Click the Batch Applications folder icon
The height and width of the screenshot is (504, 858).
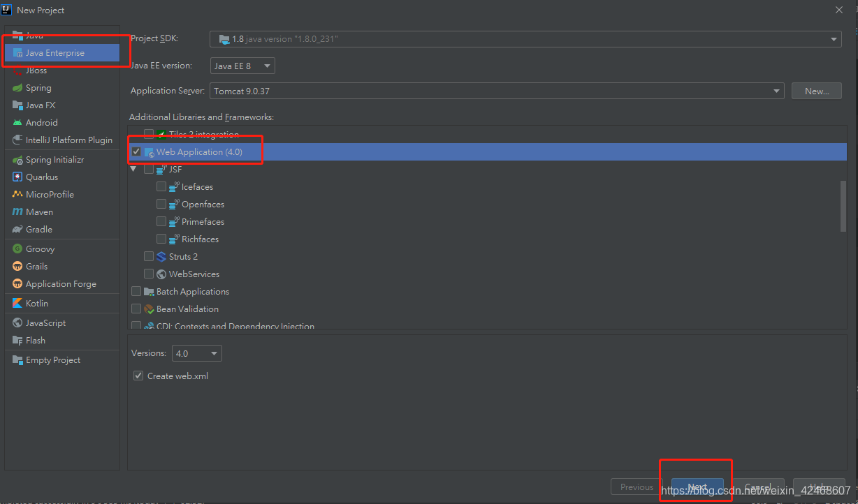click(x=149, y=292)
